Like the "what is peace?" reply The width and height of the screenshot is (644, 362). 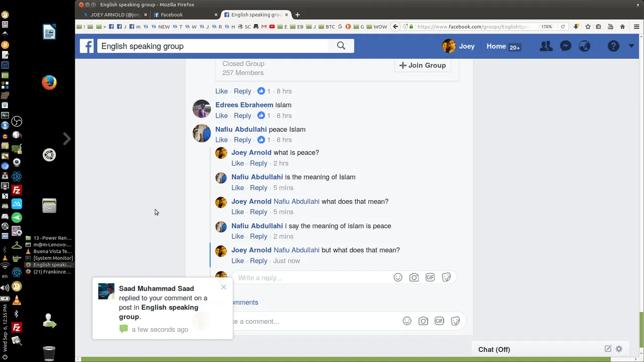(237, 163)
